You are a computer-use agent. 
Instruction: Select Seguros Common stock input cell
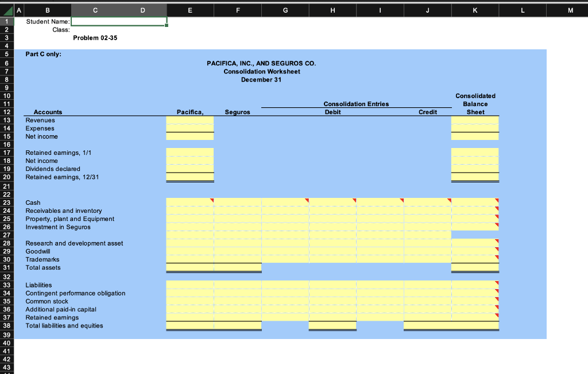coord(238,301)
